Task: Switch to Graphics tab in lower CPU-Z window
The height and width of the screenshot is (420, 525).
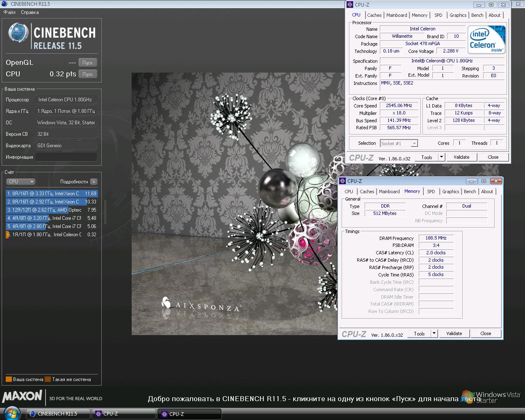Action: [x=451, y=192]
